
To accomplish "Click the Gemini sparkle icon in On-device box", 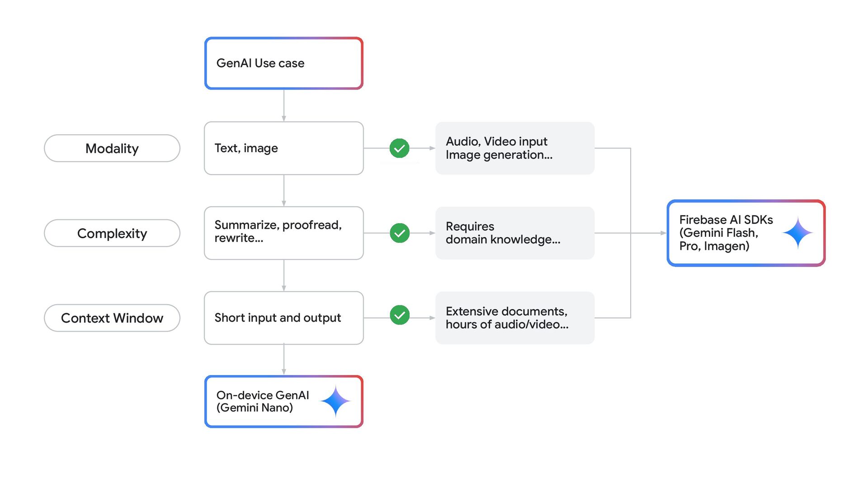I will click(335, 401).
